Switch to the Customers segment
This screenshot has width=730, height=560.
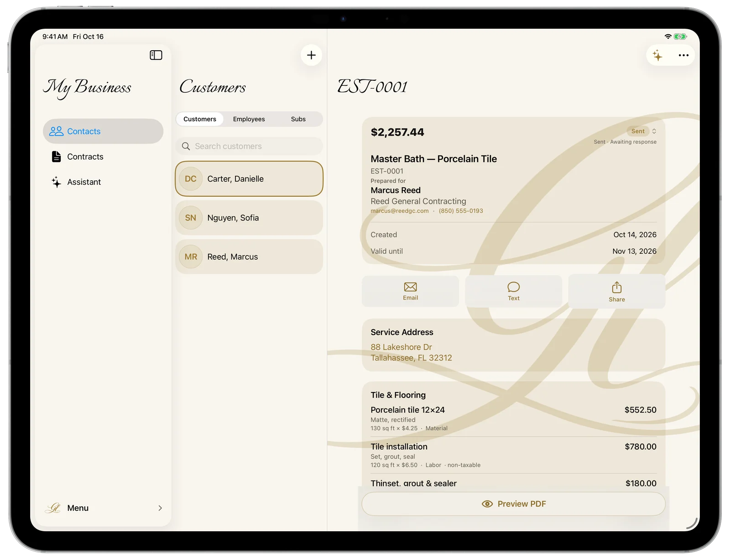coord(200,119)
